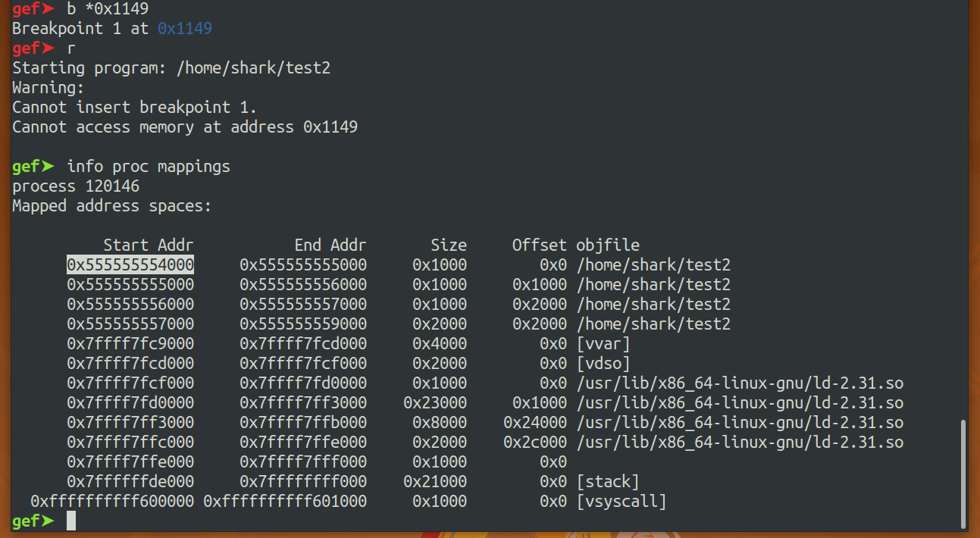Click the [vsyscall] objfile entry
Screen dimensions: 980x538
(x=622, y=502)
